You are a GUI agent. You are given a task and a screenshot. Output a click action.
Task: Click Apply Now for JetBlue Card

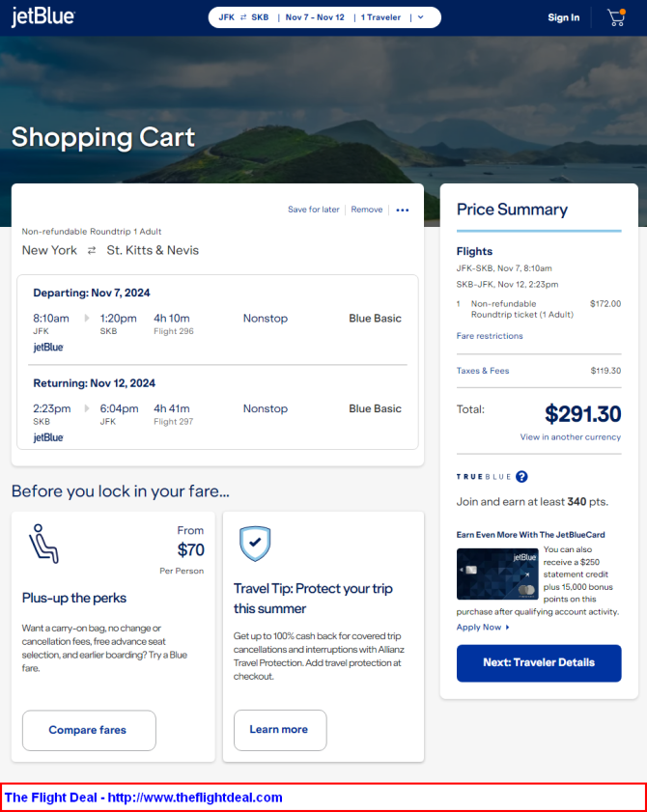tap(483, 627)
